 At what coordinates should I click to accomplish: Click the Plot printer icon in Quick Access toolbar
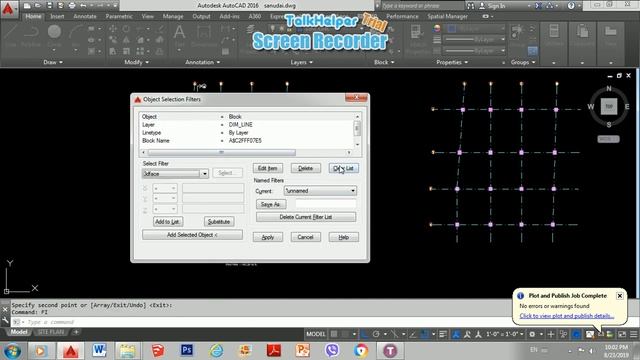[x=72, y=6]
